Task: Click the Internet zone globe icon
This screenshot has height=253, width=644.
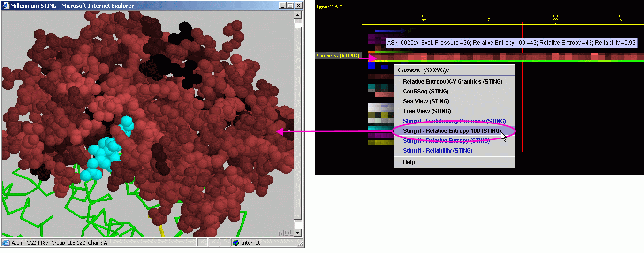Action: (x=236, y=243)
